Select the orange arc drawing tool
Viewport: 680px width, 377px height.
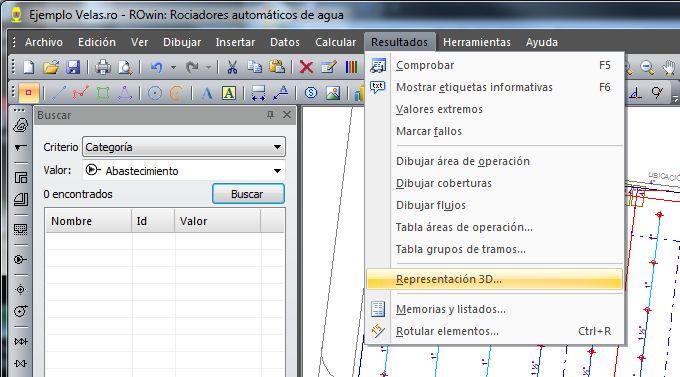(177, 93)
